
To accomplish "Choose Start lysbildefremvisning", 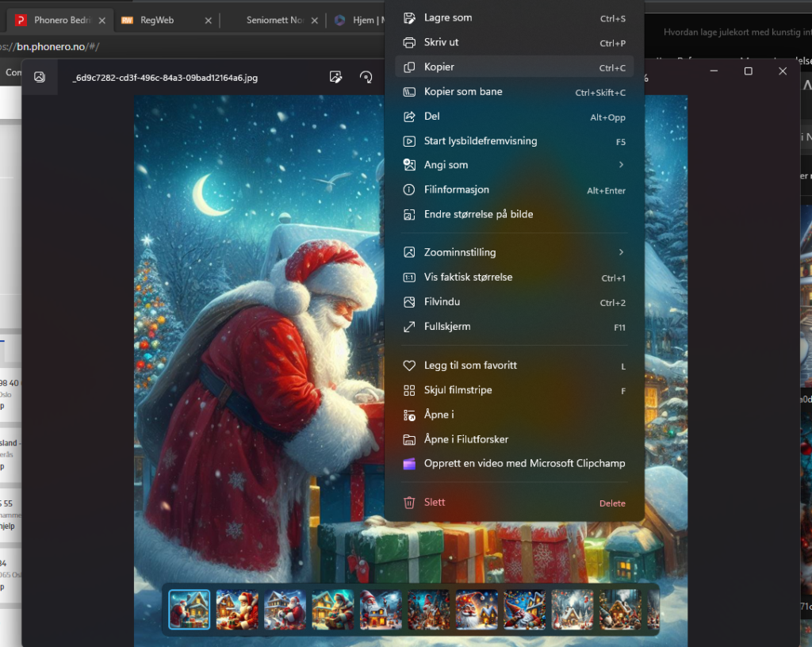I will coord(480,141).
